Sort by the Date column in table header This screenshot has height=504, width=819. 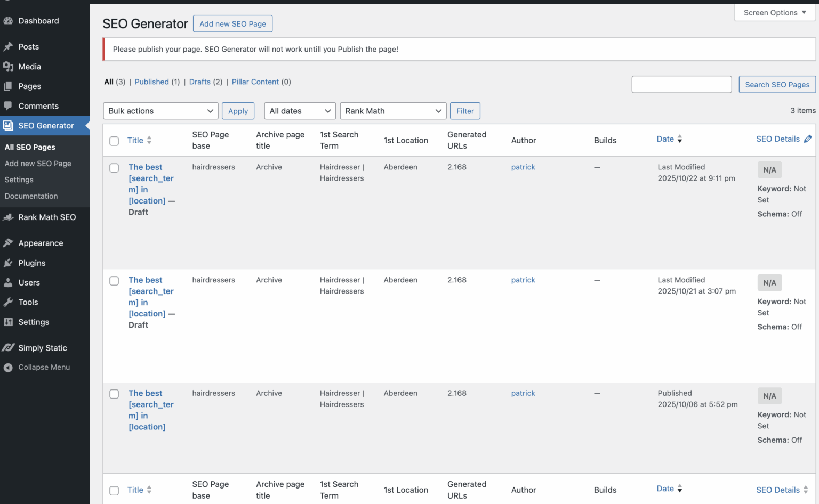[x=669, y=139]
